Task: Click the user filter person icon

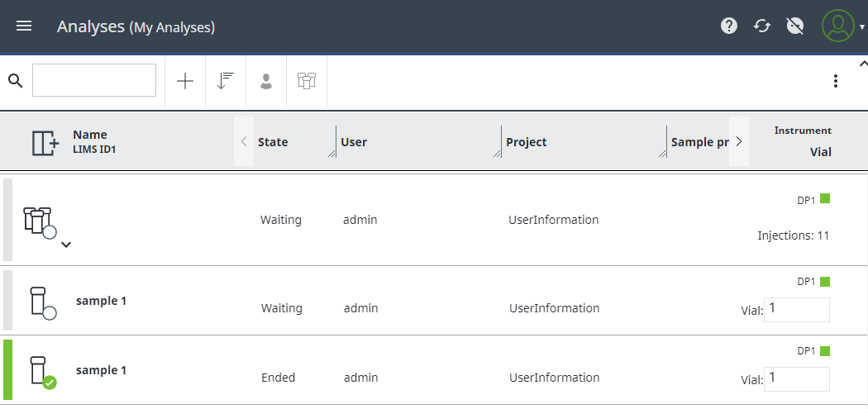Action: 266,81
